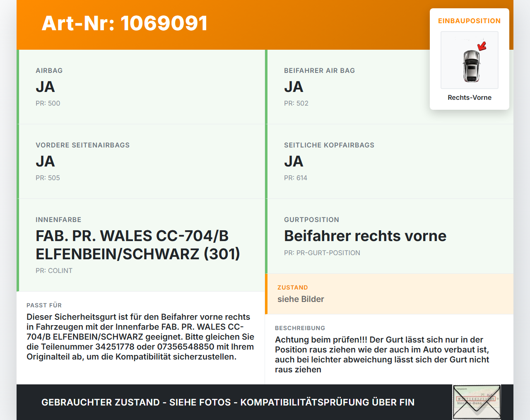Select the Beifahrer rechts vorne value
The width and height of the screenshot is (530, 420).
point(365,236)
